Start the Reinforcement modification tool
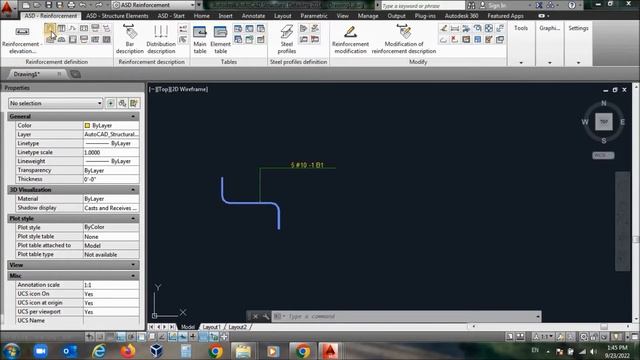 click(350, 39)
